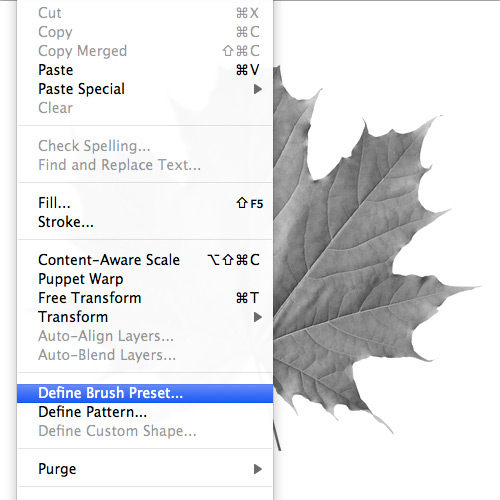Click the Cut menu entry
Screen dimensions: 500x500
tap(145, 13)
